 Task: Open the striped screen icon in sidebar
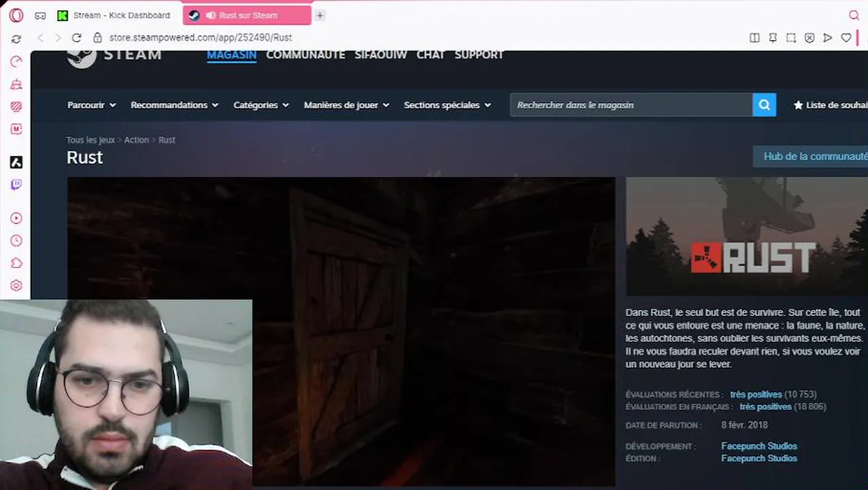pyautogui.click(x=16, y=107)
